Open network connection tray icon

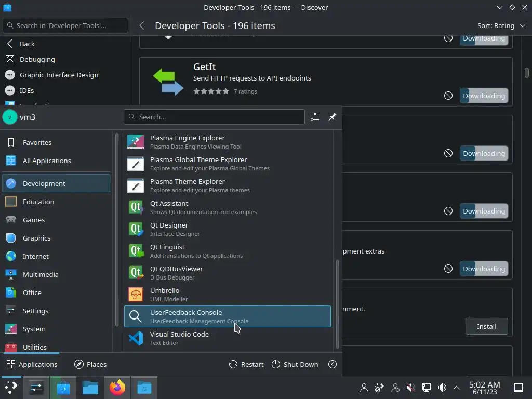point(426,388)
